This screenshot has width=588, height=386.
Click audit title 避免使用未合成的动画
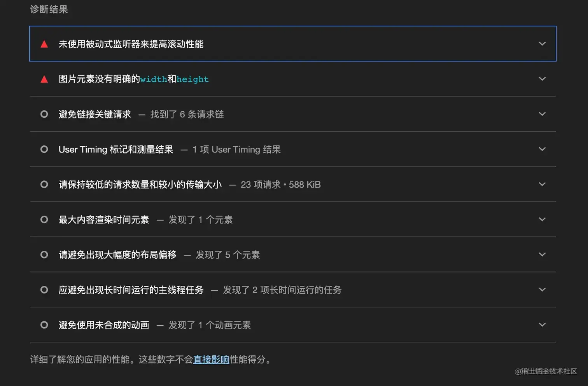pyautogui.click(x=104, y=325)
